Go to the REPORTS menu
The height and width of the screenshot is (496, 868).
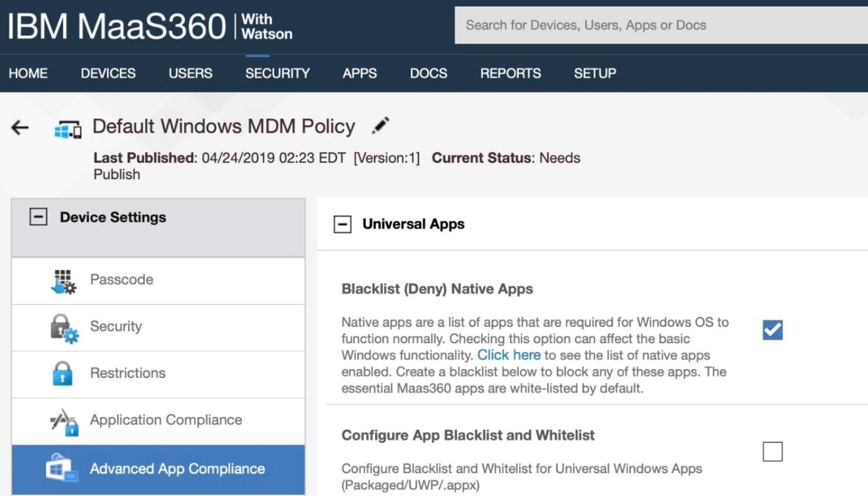click(x=511, y=73)
